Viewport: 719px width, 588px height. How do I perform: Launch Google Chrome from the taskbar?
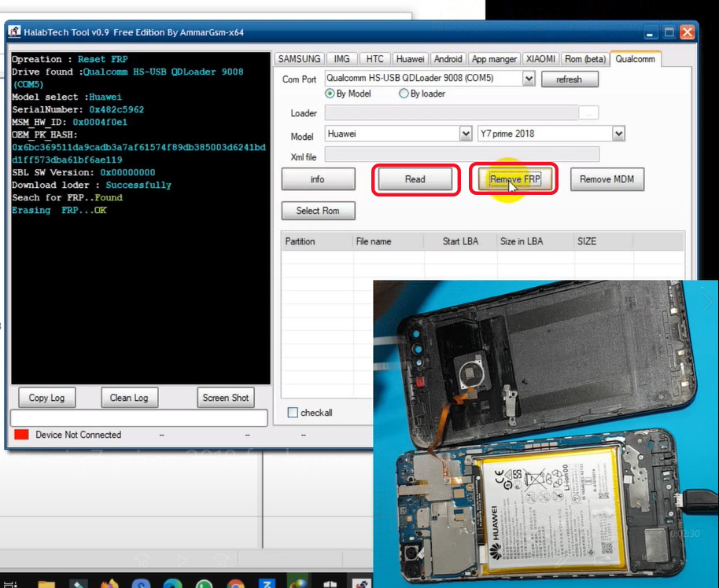tap(235, 583)
